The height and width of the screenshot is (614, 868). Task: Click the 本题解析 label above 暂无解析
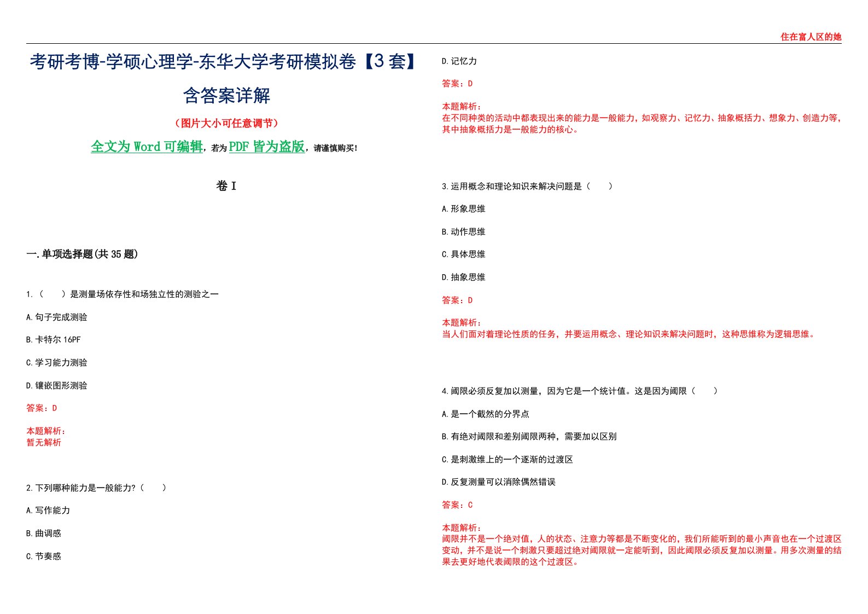[x=46, y=431]
